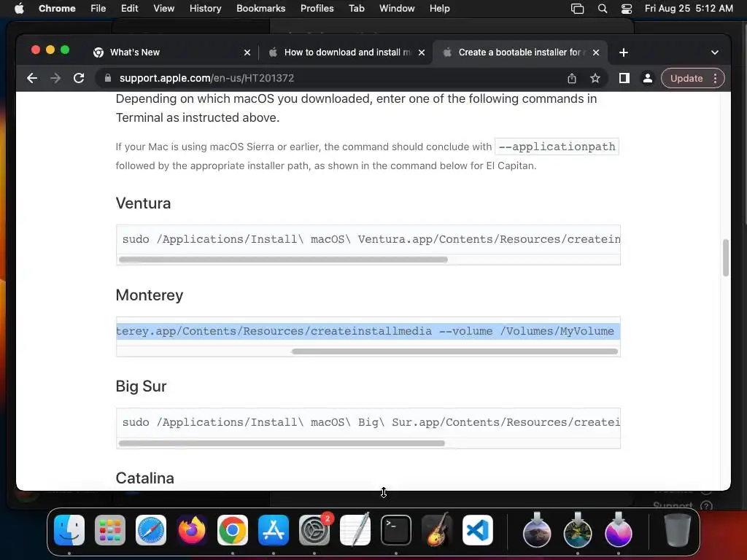Open the History menu

[x=205, y=8]
